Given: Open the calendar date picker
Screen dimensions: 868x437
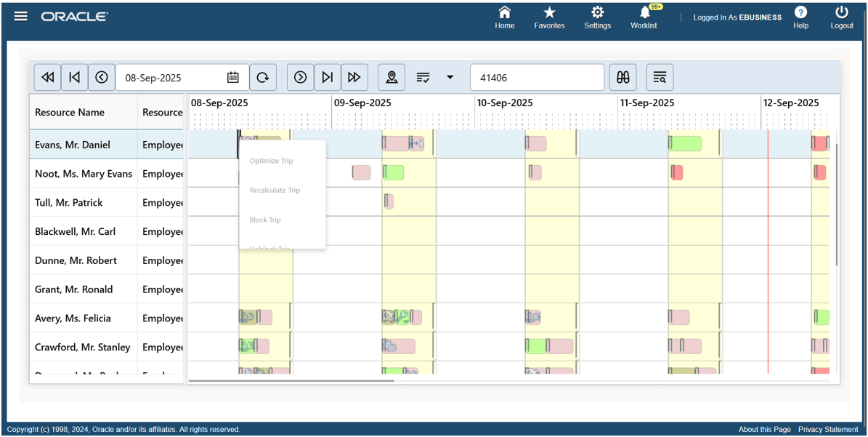Looking at the screenshot, I should point(232,76).
